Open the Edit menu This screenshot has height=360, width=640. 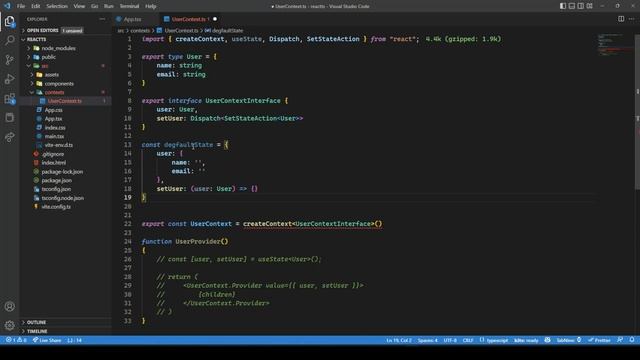36,6
